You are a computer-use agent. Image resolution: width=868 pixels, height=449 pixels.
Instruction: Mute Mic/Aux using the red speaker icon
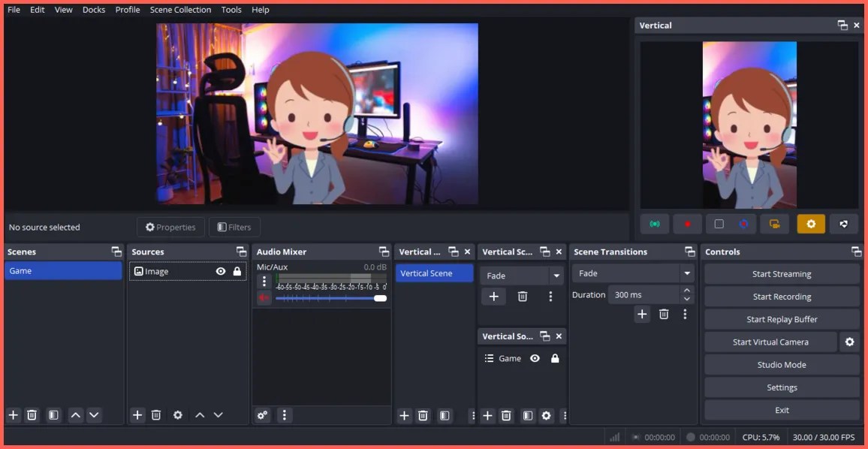click(x=264, y=298)
